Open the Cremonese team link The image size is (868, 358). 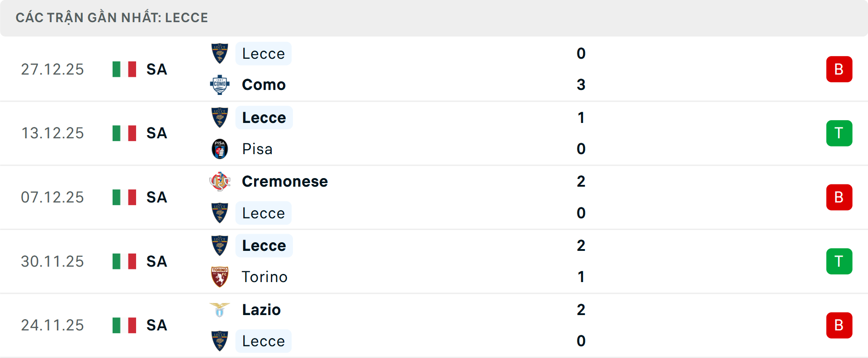tap(285, 181)
